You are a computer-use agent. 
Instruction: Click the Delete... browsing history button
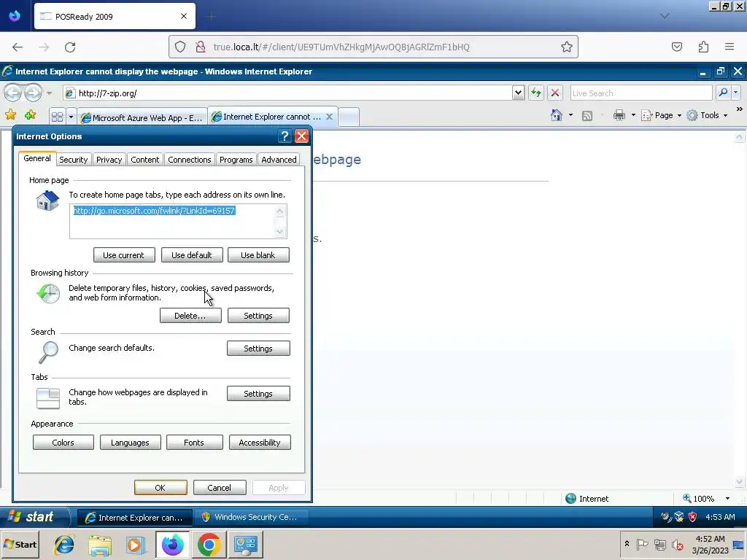[x=190, y=316]
